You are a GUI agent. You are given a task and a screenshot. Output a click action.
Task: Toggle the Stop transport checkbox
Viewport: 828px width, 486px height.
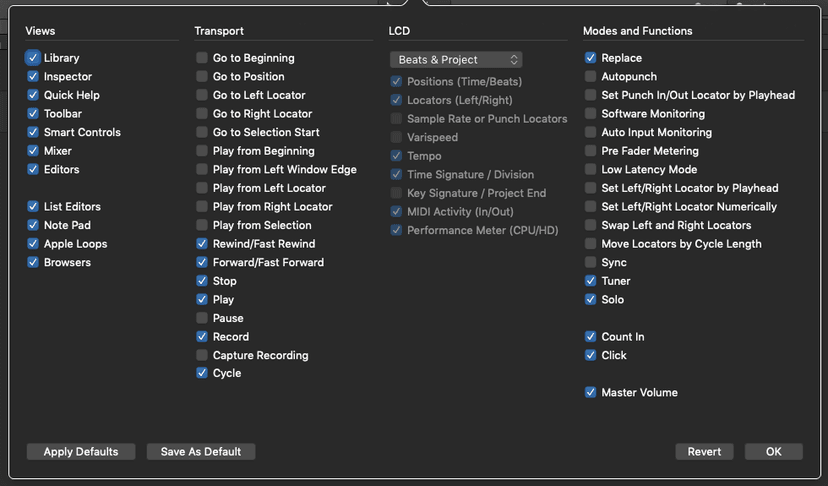tap(202, 281)
